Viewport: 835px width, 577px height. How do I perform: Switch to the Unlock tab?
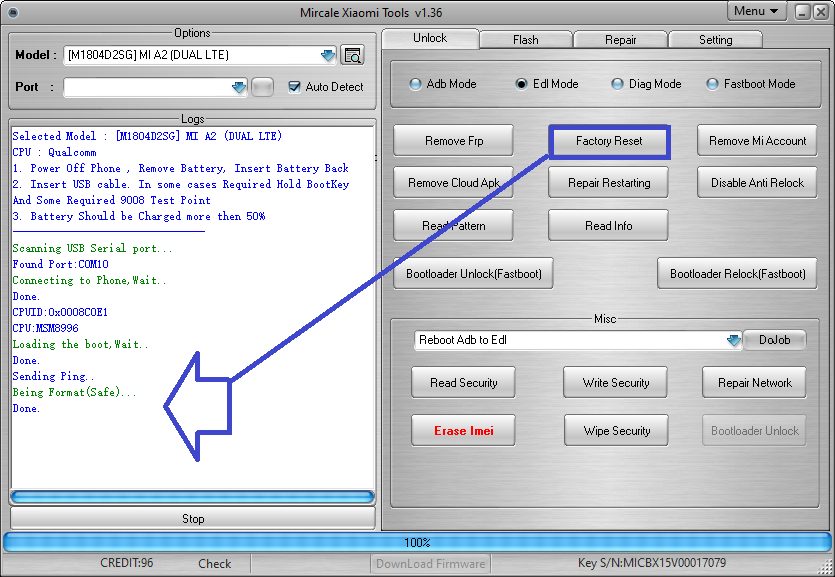pyautogui.click(x=430, y=38)
